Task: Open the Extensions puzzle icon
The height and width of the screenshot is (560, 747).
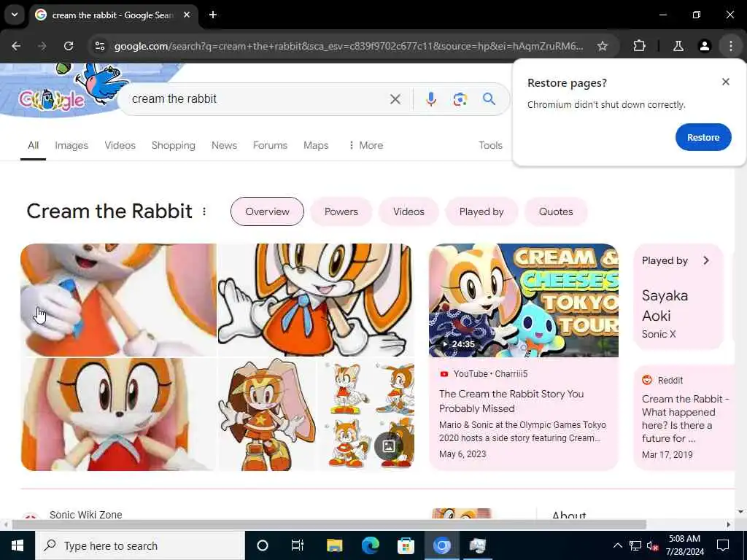Action: [x=639, y=46]
